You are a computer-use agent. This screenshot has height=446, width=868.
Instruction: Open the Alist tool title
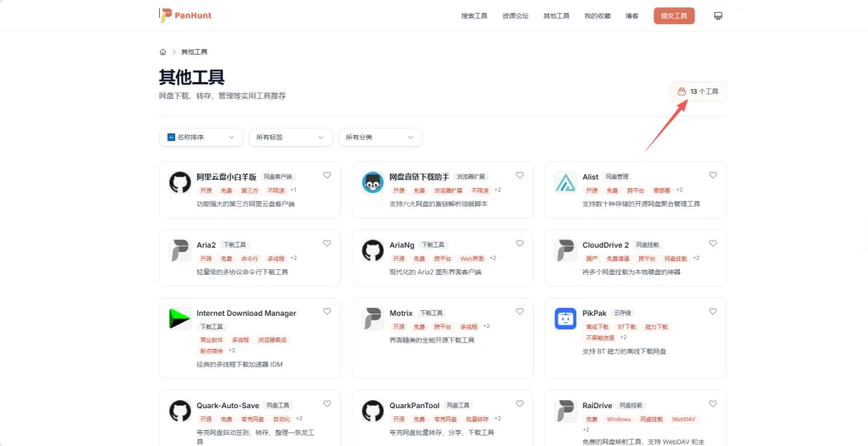pos(591,177)
